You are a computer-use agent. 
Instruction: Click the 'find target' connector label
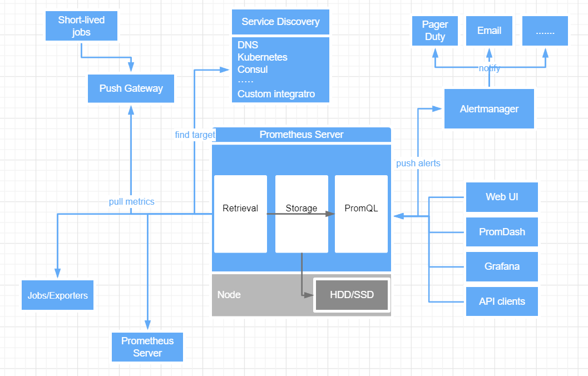click(x=195, y=135)
